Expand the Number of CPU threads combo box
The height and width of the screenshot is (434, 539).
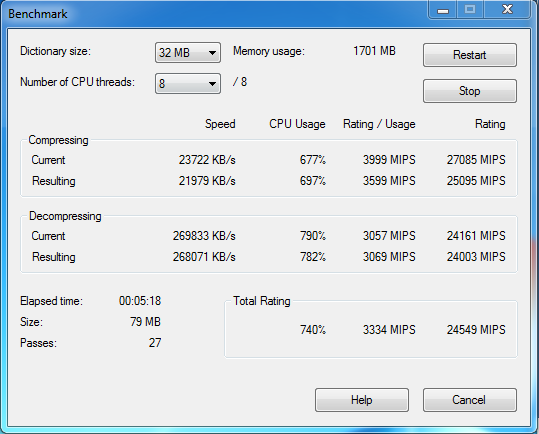(x=188, y=83)
